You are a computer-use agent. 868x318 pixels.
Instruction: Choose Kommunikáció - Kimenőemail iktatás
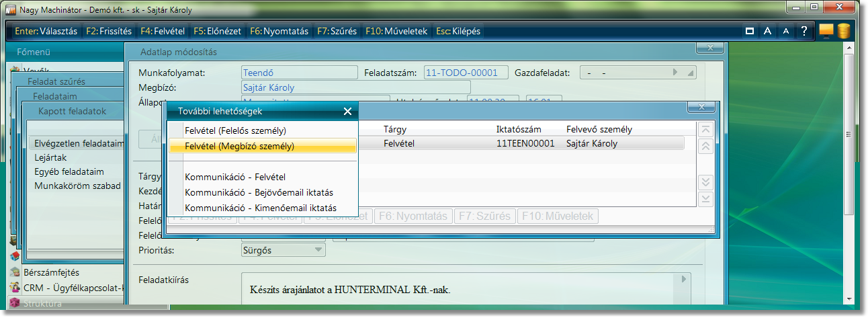pos(262,208)
